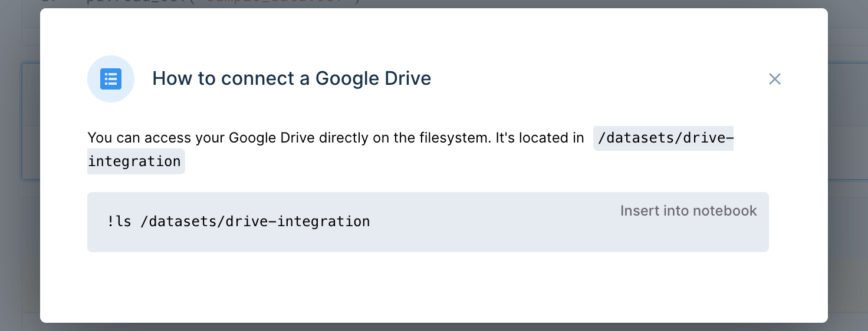Click the wrapped inline "integration" code fragment
Viewport: 868px width, 331px height.
tap(134, 161)
